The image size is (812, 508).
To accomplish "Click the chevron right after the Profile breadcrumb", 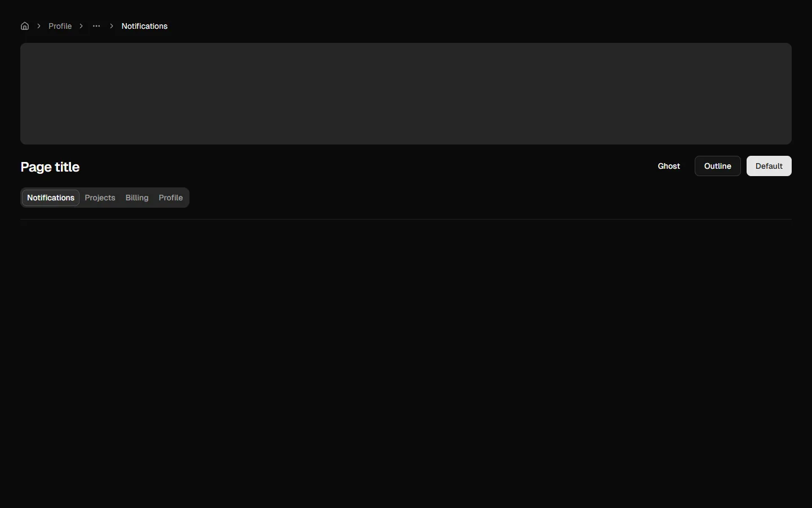I will pos(81,26).
